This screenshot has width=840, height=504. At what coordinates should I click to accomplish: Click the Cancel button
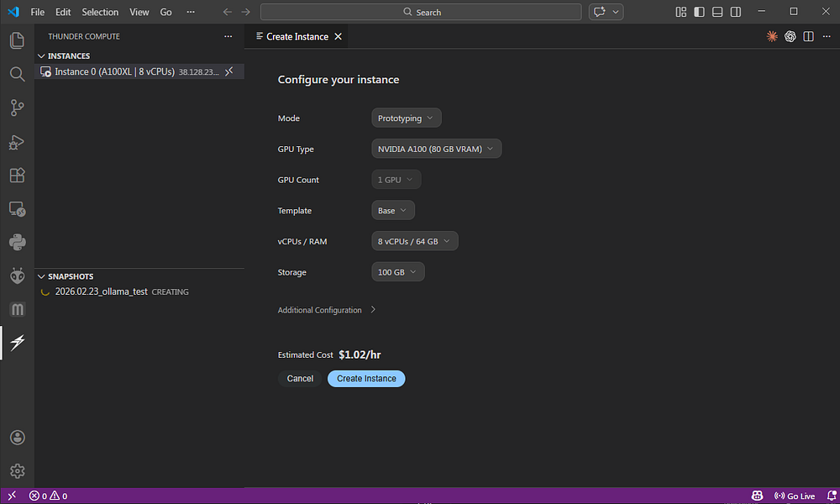[x=300, y=379]
